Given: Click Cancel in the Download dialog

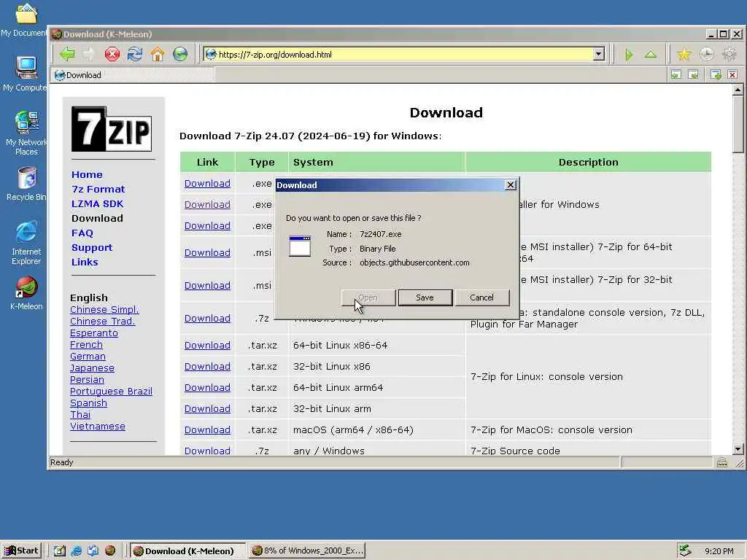Looking at the screenshot, I should point(481,297).
